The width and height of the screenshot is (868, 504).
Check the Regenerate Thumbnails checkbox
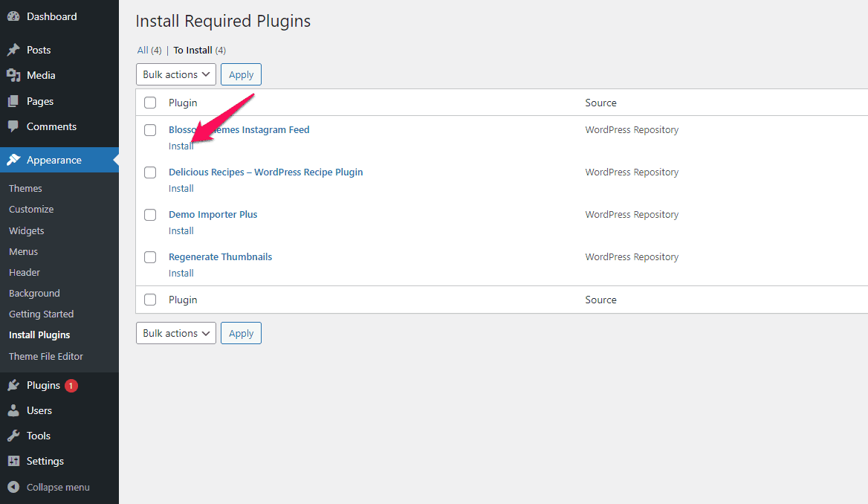point(150,257)
